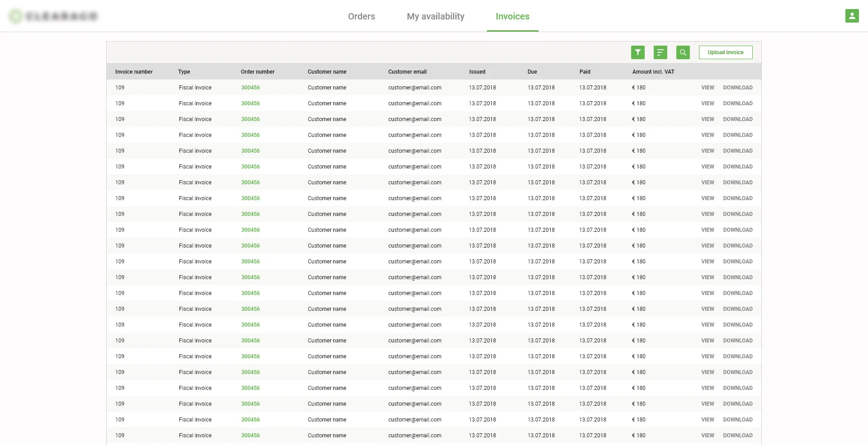Open the My availability tab

tap(435, 16)
